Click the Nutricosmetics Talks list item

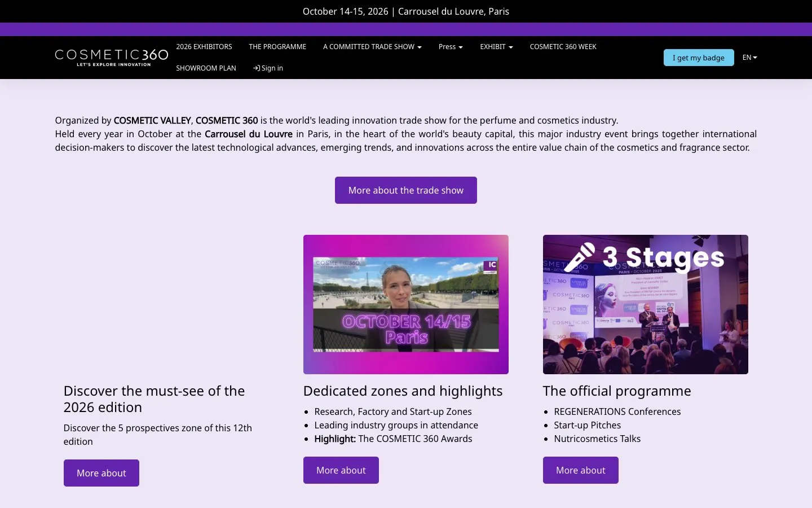tap(597, 439)
